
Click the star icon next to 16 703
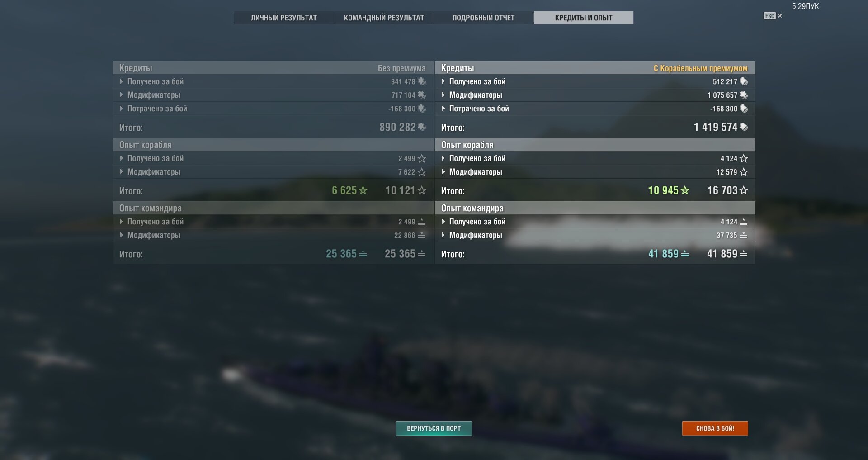pyautogui.click(x=744, y=190)
